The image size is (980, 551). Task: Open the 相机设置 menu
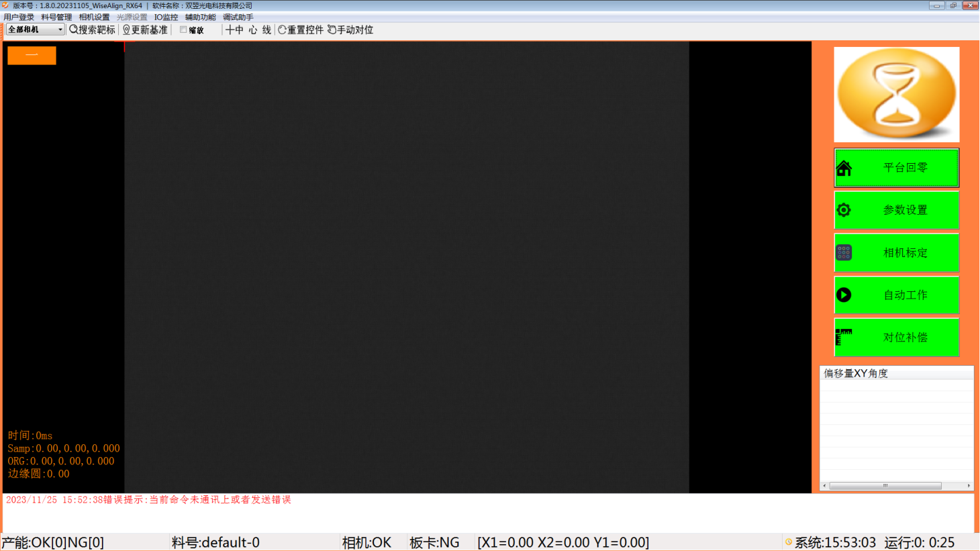(94, 17)
